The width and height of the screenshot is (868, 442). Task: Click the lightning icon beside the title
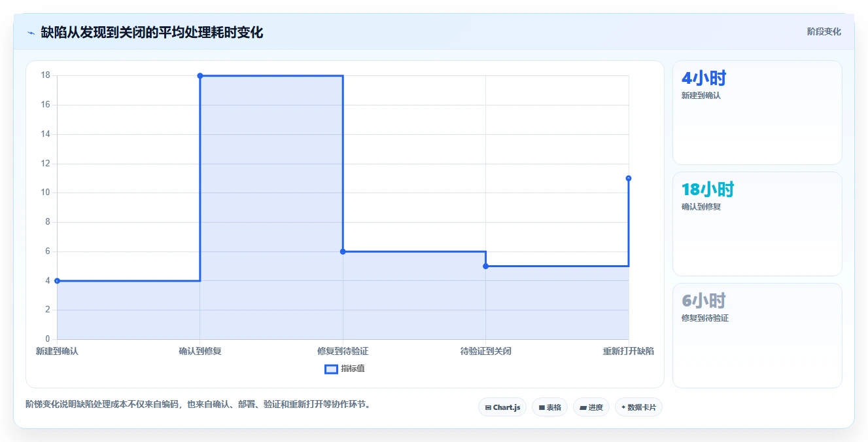click(x=31, y=33)
